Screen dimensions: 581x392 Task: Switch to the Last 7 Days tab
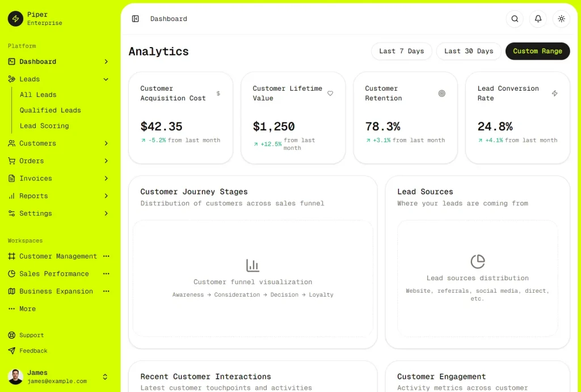(401, 51)
